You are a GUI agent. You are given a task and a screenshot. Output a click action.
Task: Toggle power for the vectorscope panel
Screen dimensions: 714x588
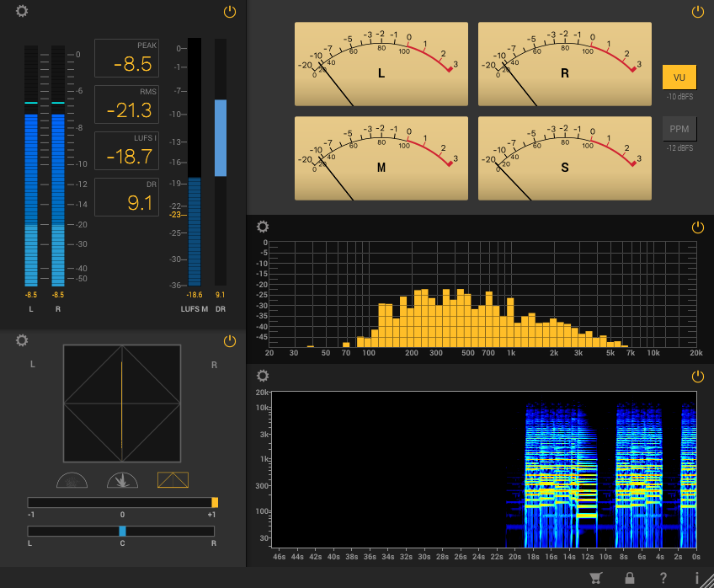[230, 341]
